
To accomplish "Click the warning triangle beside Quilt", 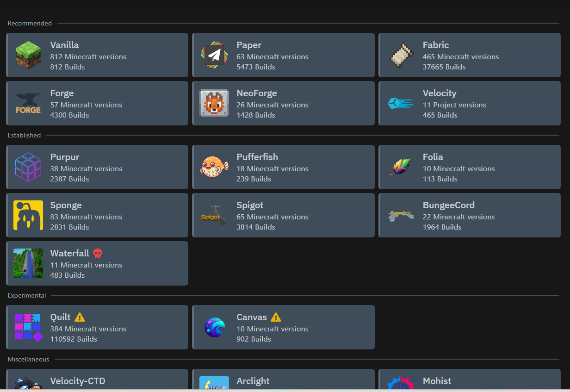I will pos(80,317).
